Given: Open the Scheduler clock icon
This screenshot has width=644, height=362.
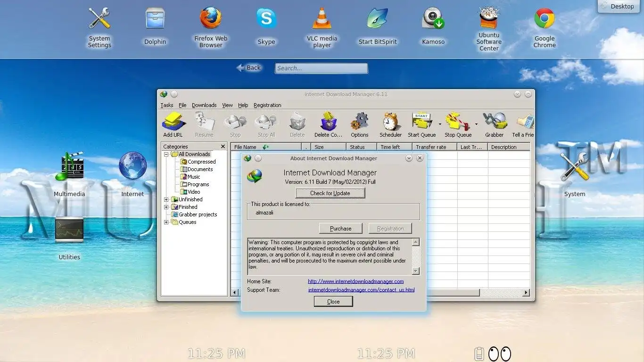Looking at the screenshot, I should [x=391, y=122].
